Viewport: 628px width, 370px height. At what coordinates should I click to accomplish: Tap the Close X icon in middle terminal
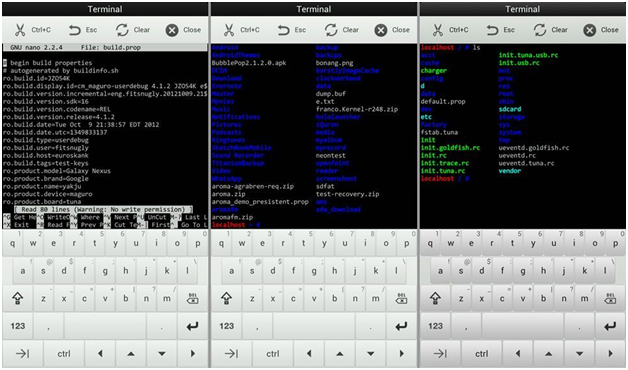[381, 30]
